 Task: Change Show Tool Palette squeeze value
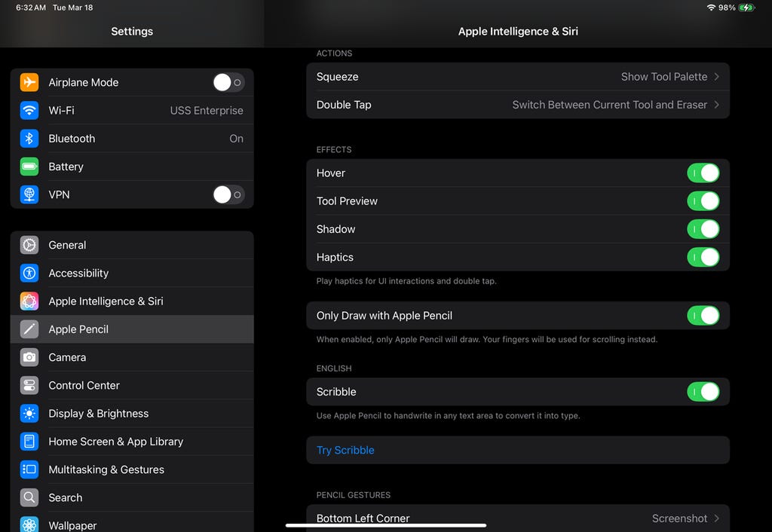coord(663,77)
